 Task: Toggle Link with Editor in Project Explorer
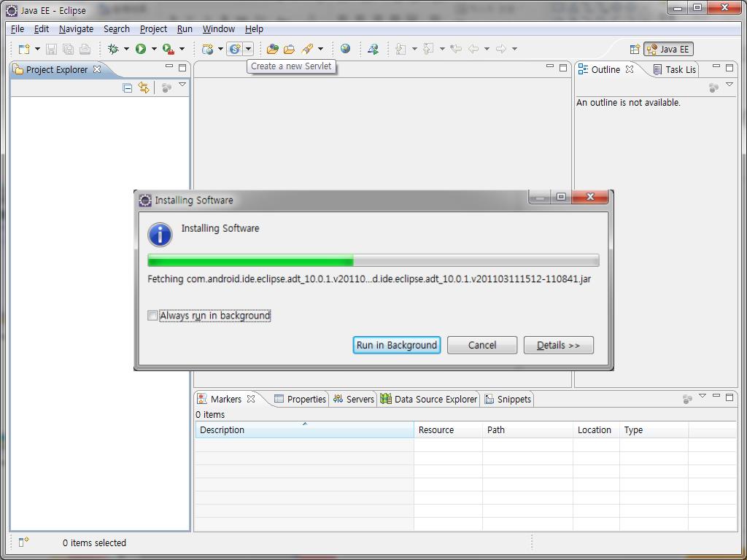[x=144, y=87]
